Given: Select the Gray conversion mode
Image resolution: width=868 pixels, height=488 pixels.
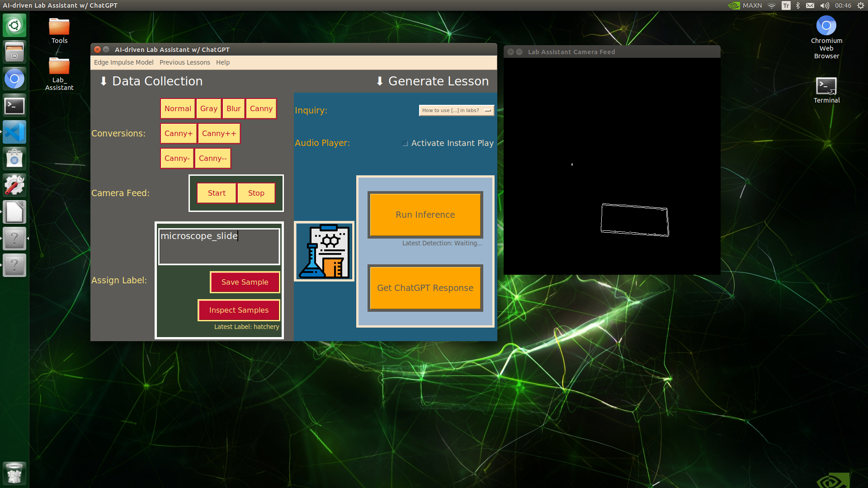Looking at the screenshot, I should (208, 108).
